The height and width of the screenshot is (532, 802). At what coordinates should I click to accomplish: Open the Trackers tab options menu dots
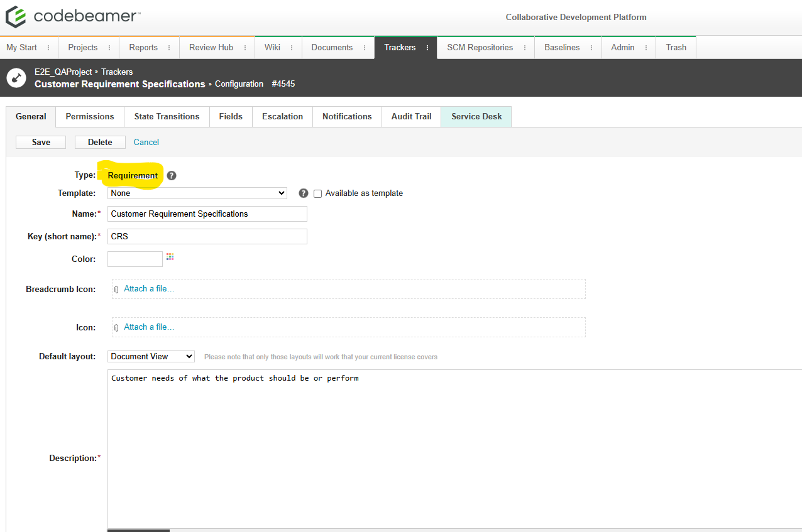point(427,48)
